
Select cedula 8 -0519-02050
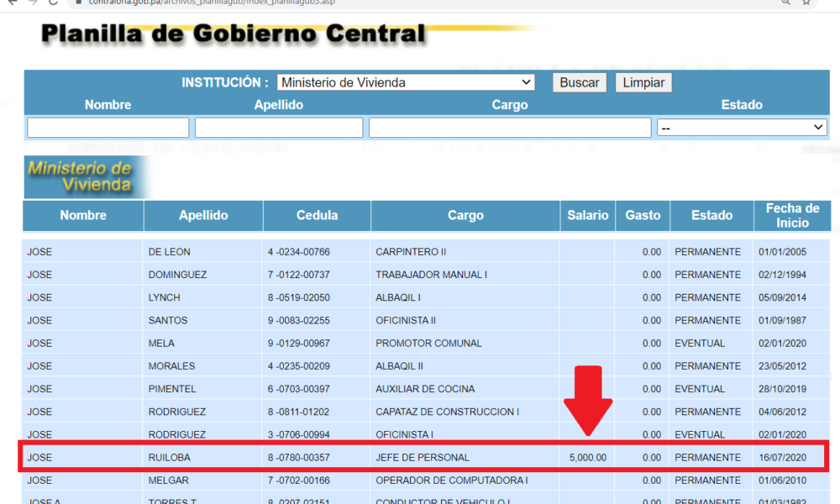click(299, 298)
